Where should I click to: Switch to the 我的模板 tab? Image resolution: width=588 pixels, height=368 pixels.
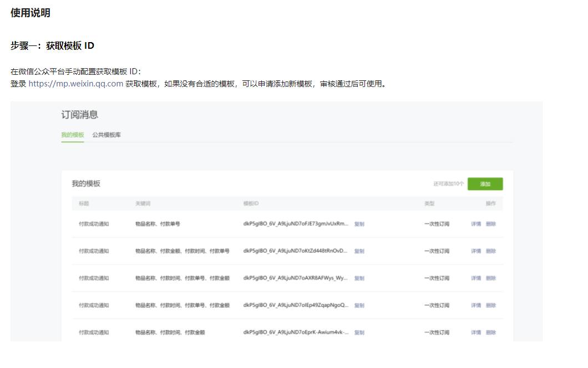(x=73, y=135)
